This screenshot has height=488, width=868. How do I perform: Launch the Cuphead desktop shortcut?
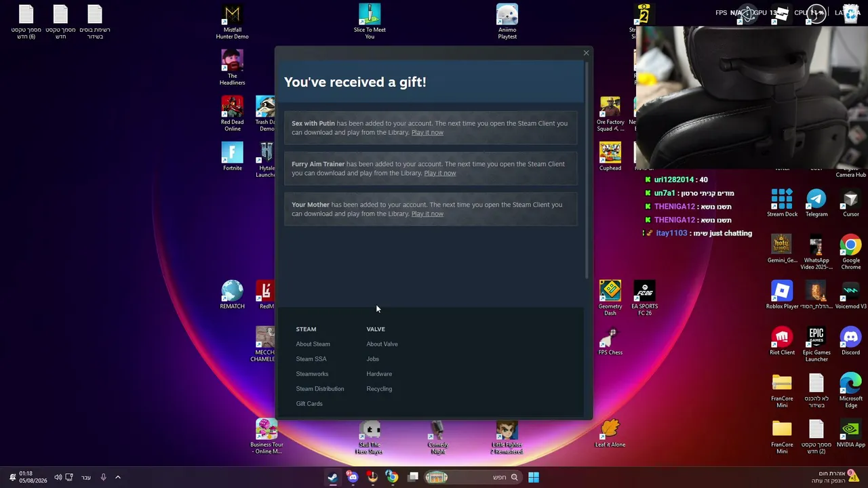pos(610,157)
